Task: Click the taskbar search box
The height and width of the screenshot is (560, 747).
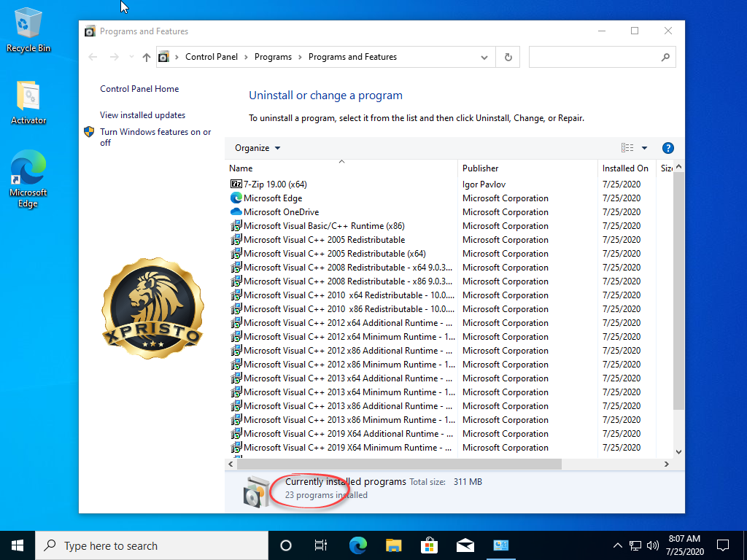Action: pyautogui.click(x=152, y=545)
